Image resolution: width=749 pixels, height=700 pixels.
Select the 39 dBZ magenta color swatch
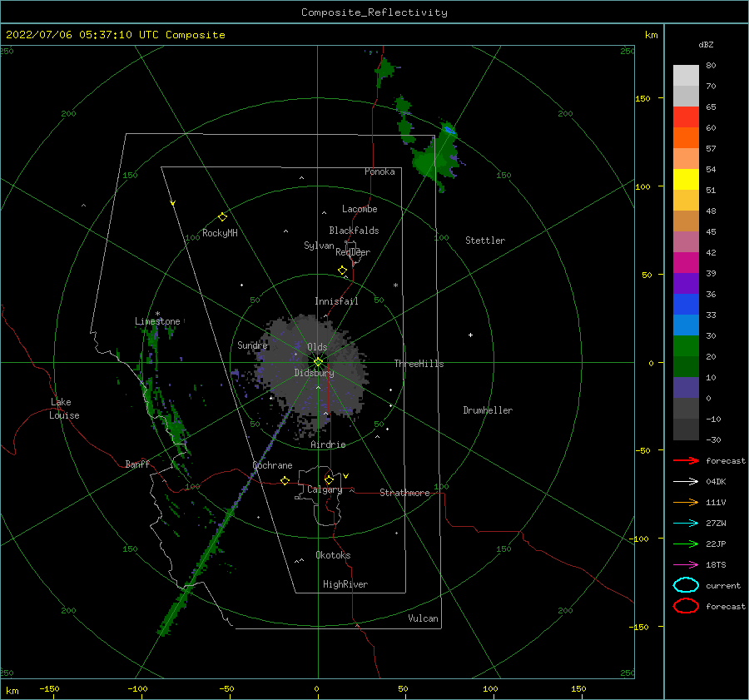point(686,262)
